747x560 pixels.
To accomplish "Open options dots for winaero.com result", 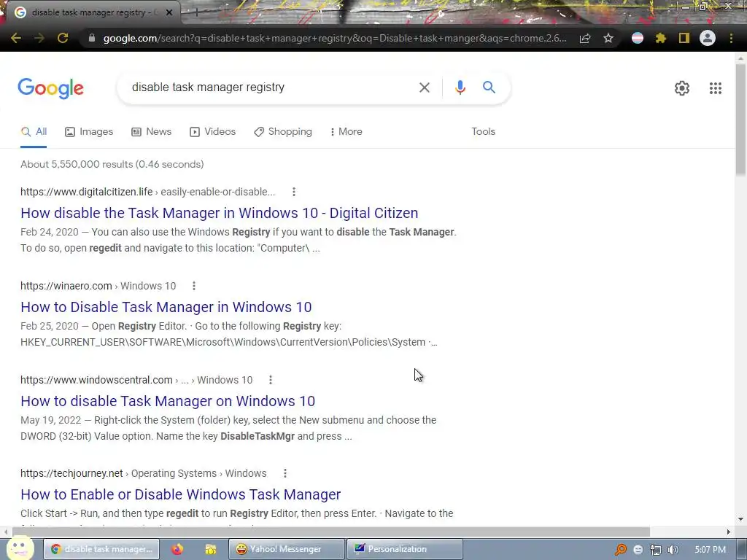I will 194,286.
